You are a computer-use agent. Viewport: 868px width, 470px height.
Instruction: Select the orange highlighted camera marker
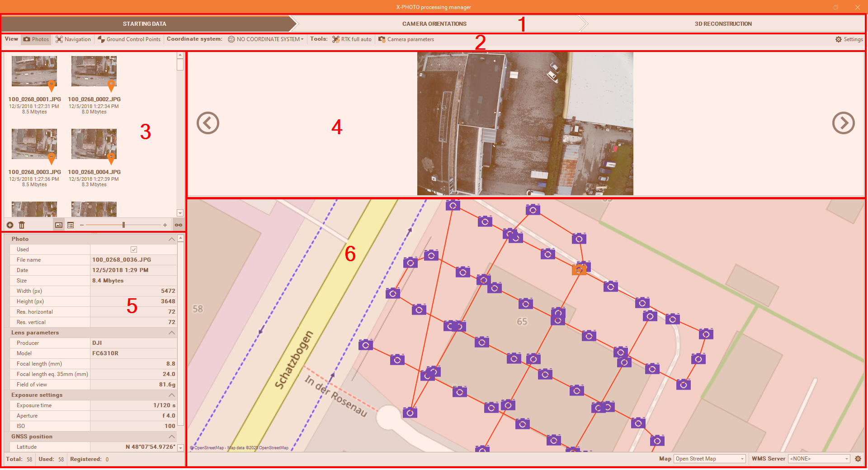(579, 270)
